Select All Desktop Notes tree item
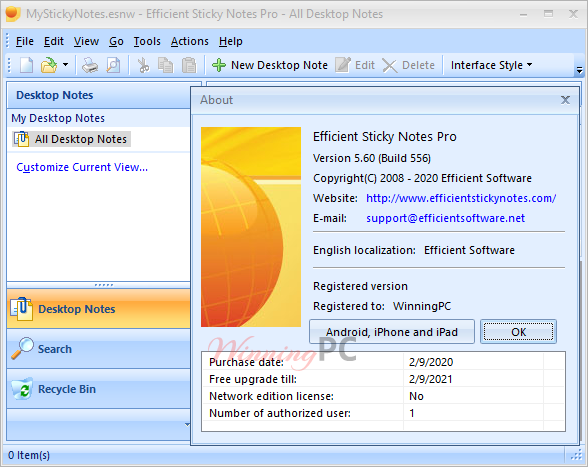This screenshot has width=588, height=467. 72,139
